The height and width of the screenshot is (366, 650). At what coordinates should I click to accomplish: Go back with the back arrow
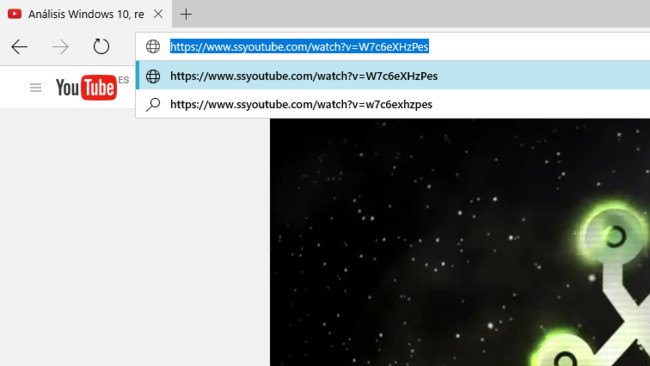click(19, 47)
